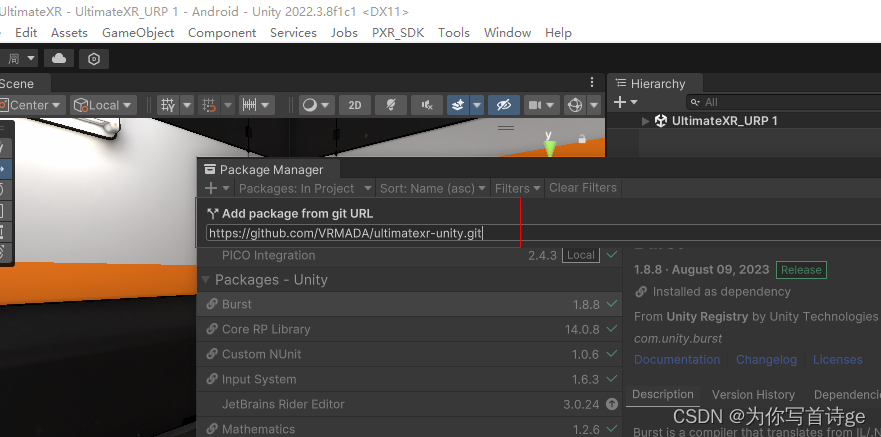Open the Component menu
This screenshot has height=437, width=881.
click(x=222, y=33)
